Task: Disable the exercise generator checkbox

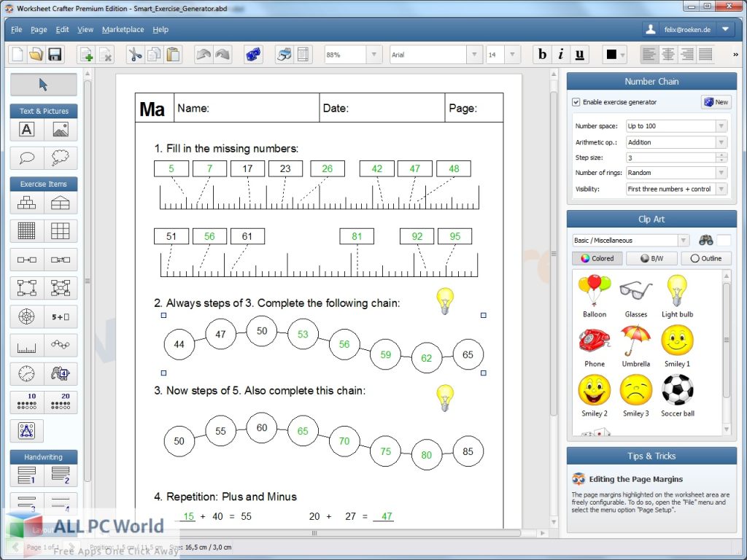Action: [x=576, y=101]
